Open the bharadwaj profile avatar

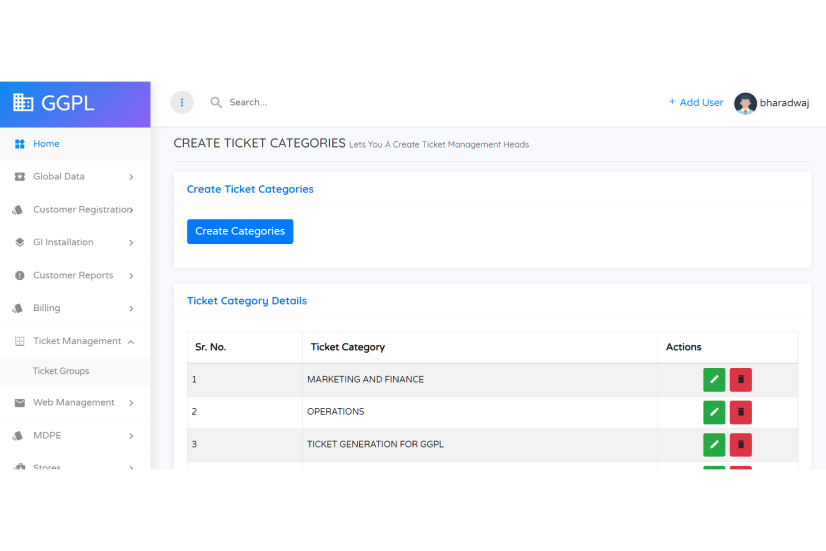pyautogui.click(x=745, y=103)
